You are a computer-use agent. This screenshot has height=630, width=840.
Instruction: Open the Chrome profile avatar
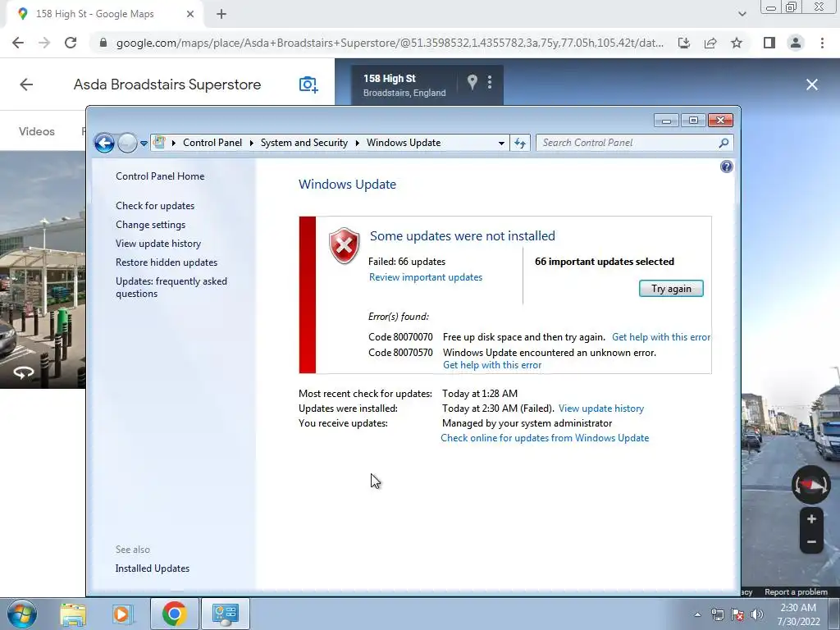click(796, 43)
